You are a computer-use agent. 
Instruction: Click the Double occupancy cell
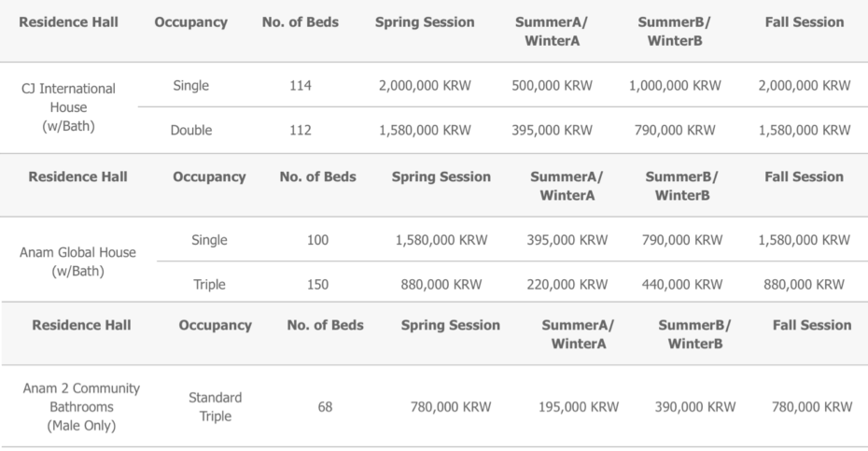point(190,131)
